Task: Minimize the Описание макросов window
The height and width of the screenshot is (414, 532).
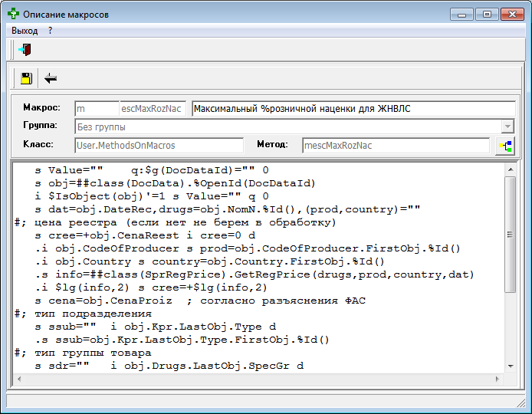Action: pos(461,13)
